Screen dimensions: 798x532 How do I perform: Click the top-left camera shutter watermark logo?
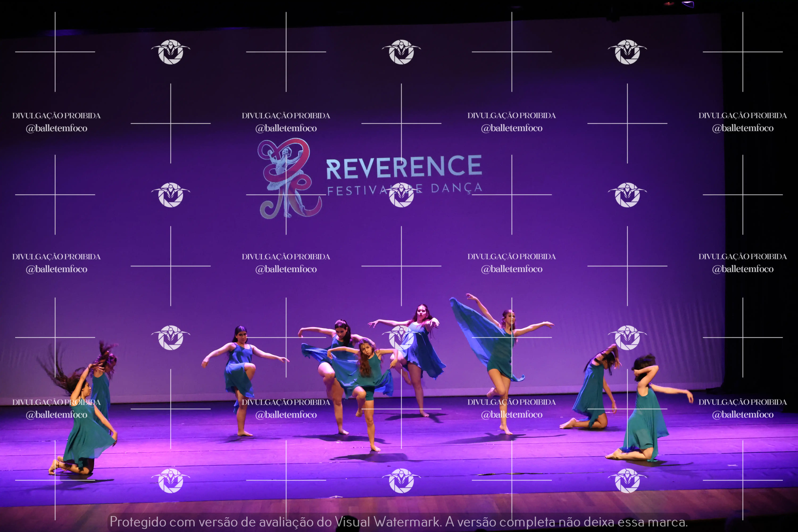[171, 52]
